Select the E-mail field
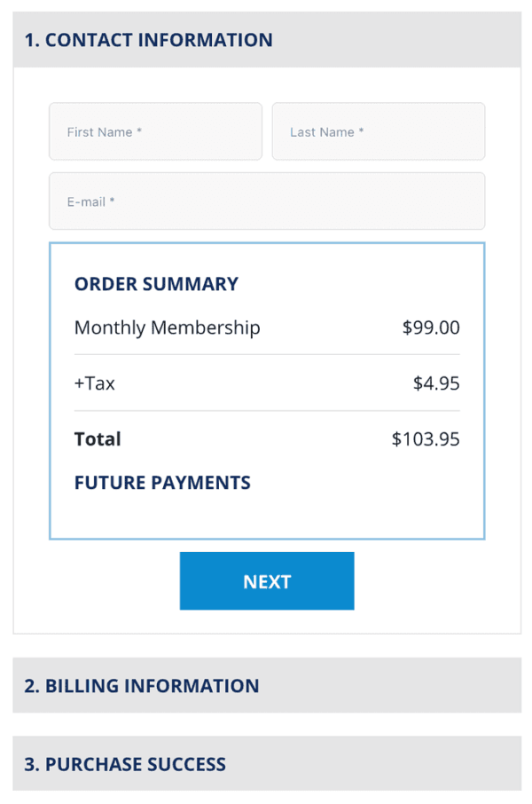This screenshot has height=804, width=532. point(267,201)
